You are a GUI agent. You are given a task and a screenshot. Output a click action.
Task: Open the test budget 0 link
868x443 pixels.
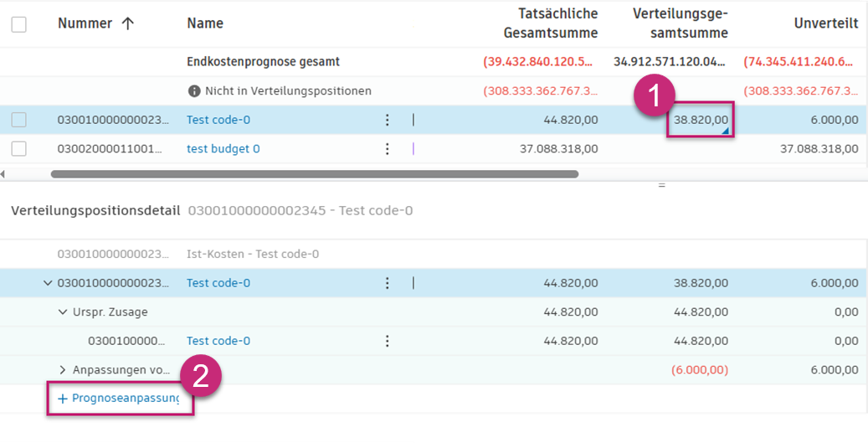point(223,149)
